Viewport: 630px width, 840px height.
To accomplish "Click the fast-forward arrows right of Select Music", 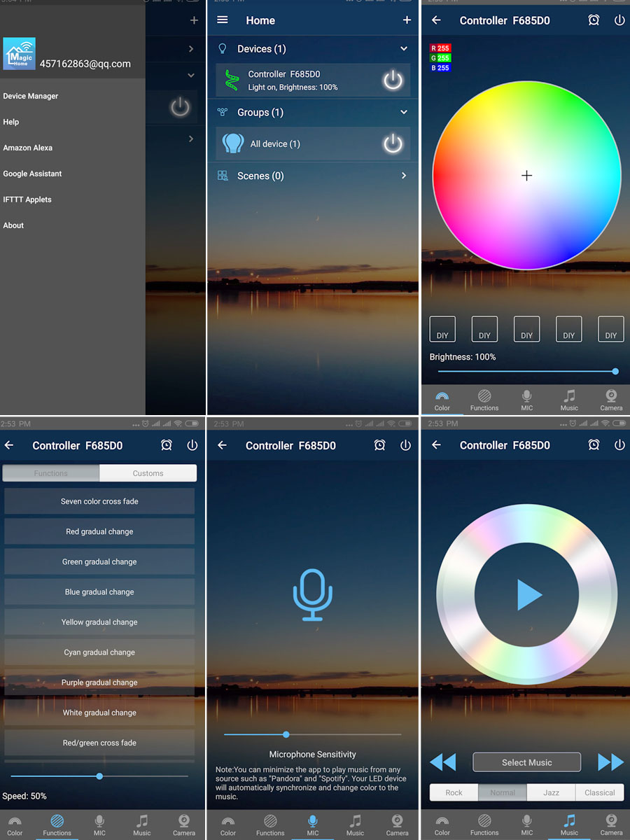I will click(x=610, y=762).
